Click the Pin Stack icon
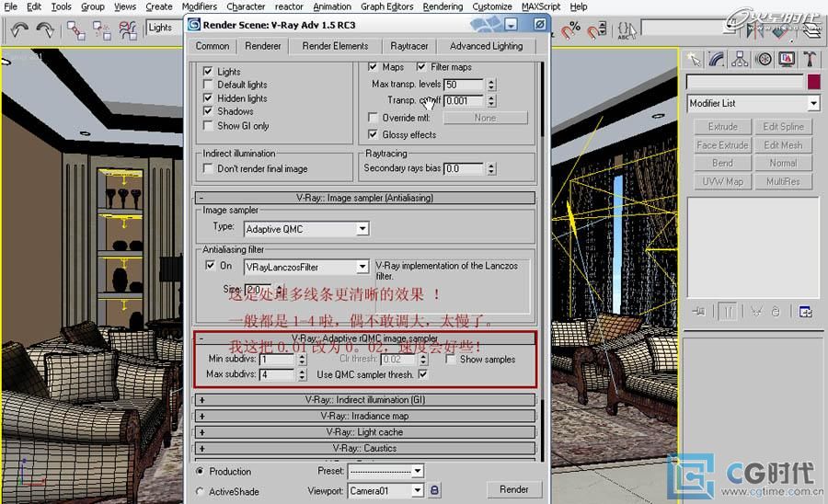 (698, 312)
